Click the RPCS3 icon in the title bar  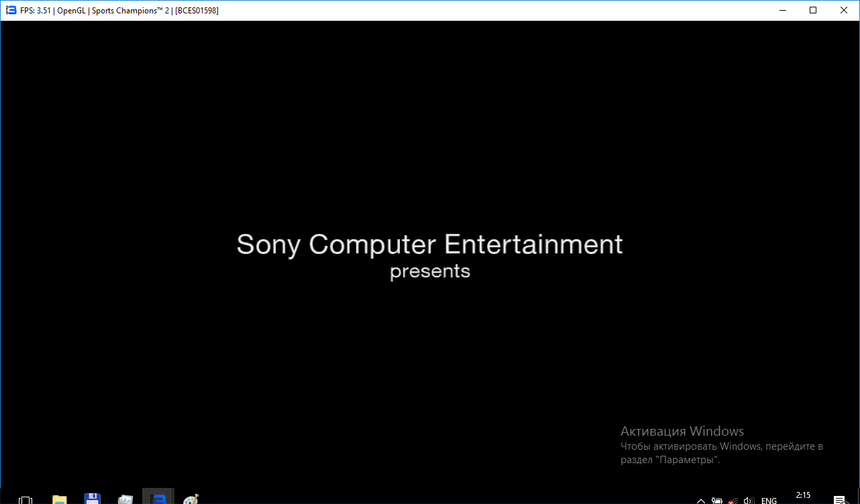click(x=11, y=10)
